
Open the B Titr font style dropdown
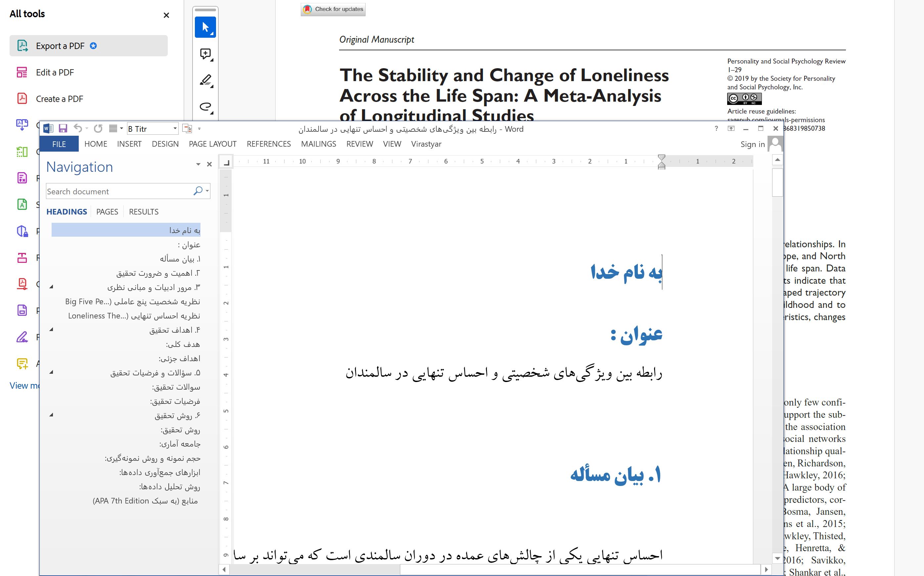175,128
